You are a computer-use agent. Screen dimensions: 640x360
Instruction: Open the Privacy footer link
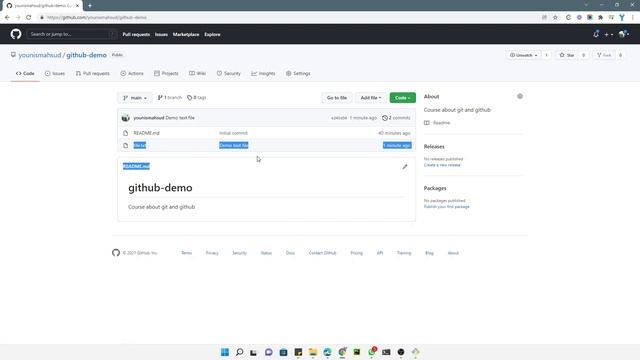click(x=212, y=253)
